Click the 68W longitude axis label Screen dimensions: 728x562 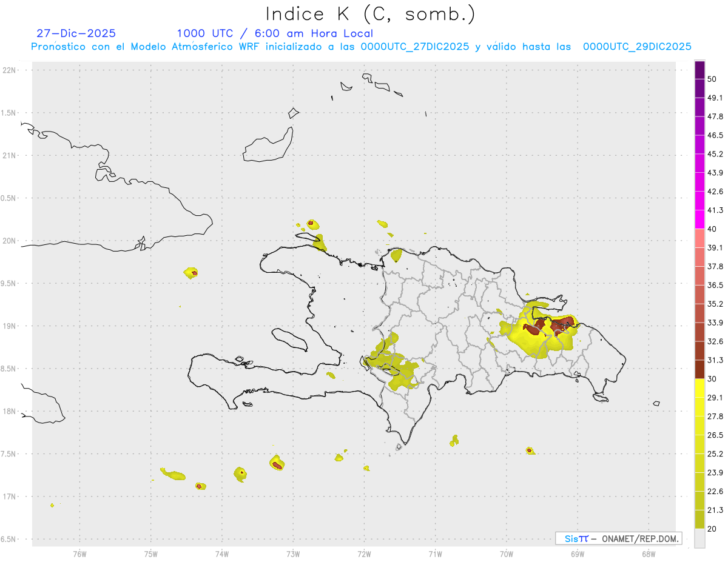click(x=648, y=553)
